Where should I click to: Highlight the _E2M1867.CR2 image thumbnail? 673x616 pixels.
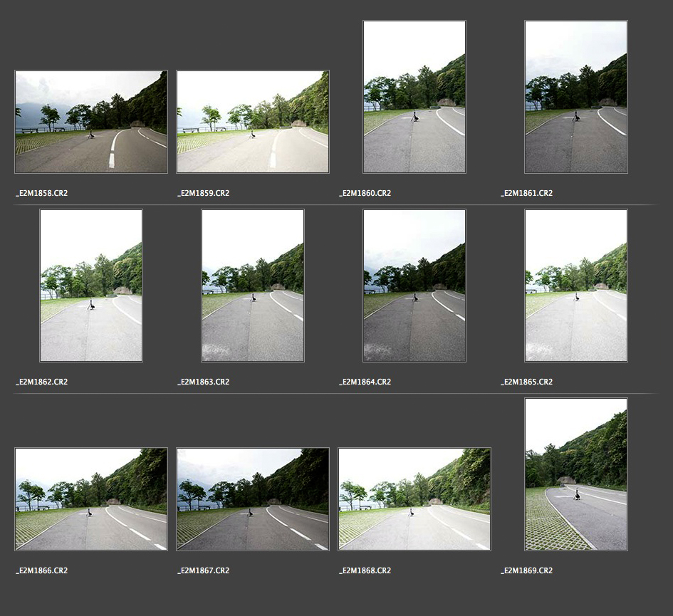[x=253, y=499]
